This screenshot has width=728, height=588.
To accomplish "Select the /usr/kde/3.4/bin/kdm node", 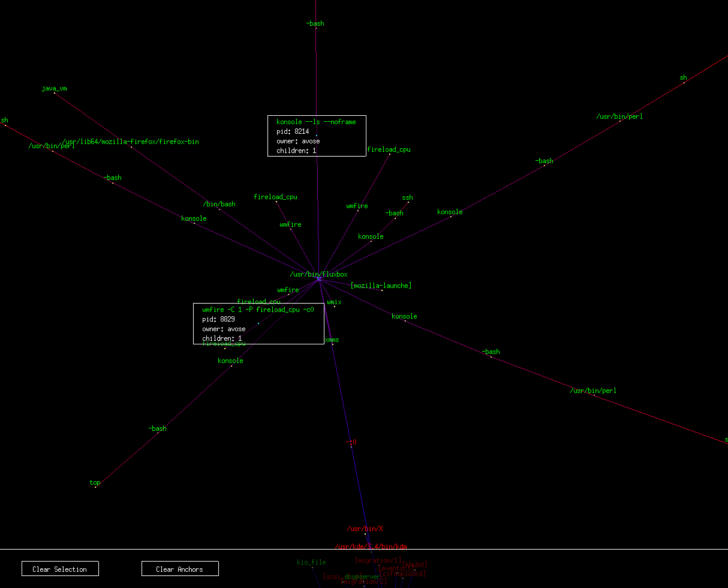I will coord(371,550).
